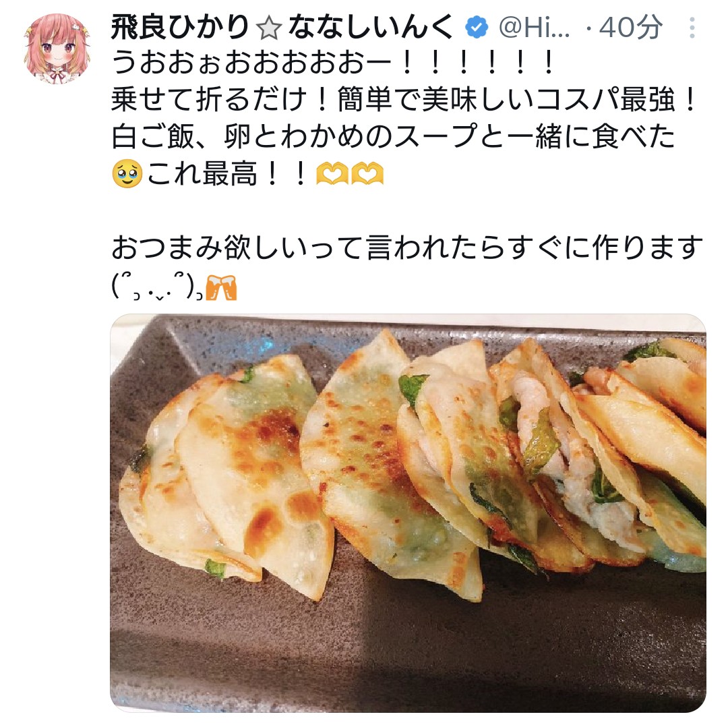Click the kaomoji face text
Screen dimensions: 728x727
click(x=157, y=287)
